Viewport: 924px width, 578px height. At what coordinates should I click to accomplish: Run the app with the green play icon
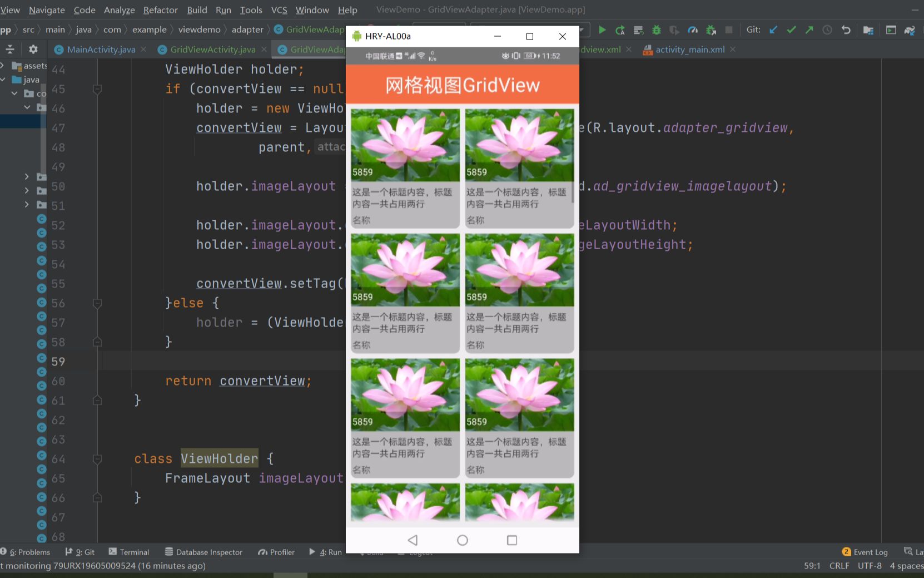(602, 29)
